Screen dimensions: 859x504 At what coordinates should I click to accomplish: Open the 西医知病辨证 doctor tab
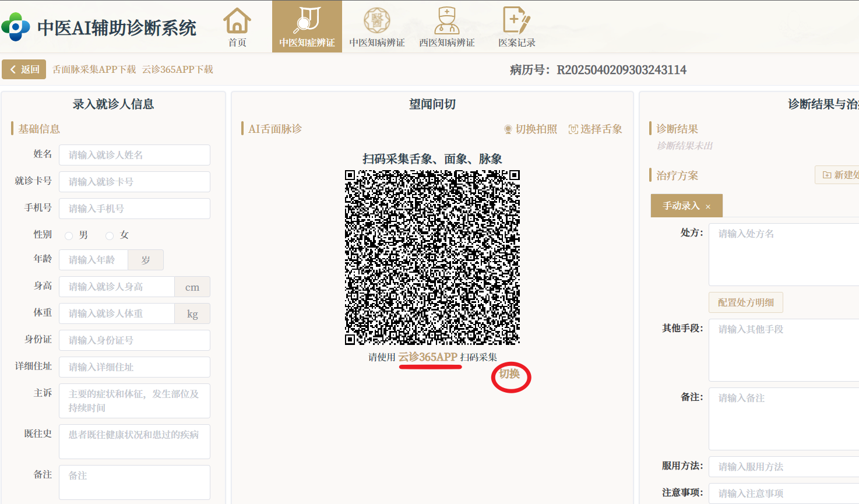point(447,27)
